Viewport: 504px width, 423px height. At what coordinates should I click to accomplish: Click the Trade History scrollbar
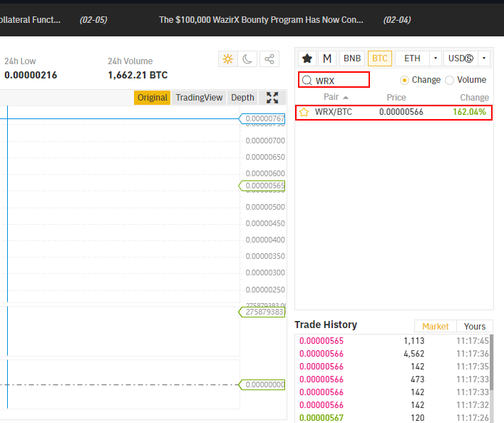point(491,362)
